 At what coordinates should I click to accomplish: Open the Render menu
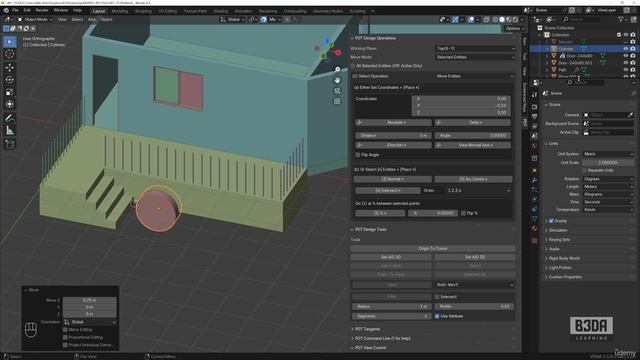42,10
